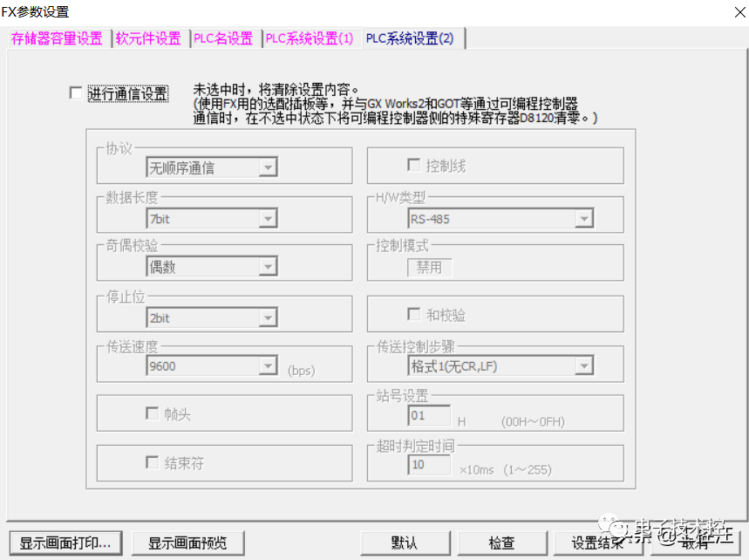The width and height of the screenshot is (749, 560).
Task: Enable the 进行通信设置 checkbox
Action: click(76, 92)
